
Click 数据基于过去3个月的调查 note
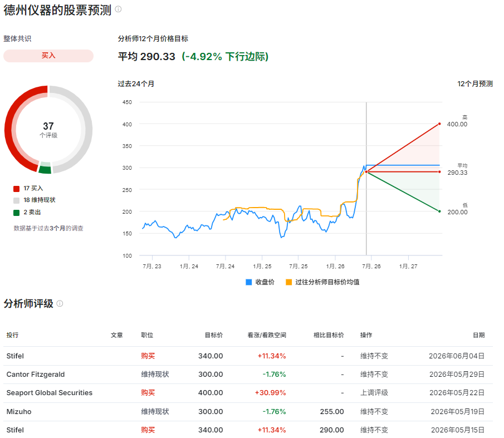(x=48, y=228)
